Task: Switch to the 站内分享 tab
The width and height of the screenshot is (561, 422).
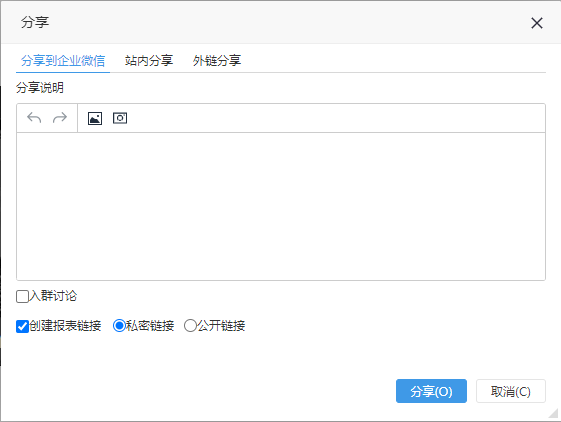Action: coord(149,60)
